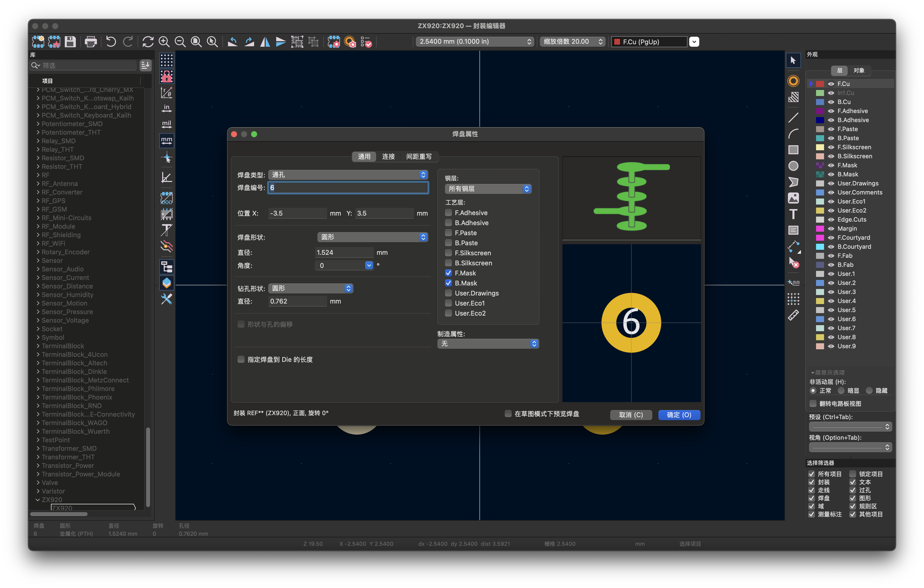
Task: Open the Add Image tool
Action: coord(793,198)
